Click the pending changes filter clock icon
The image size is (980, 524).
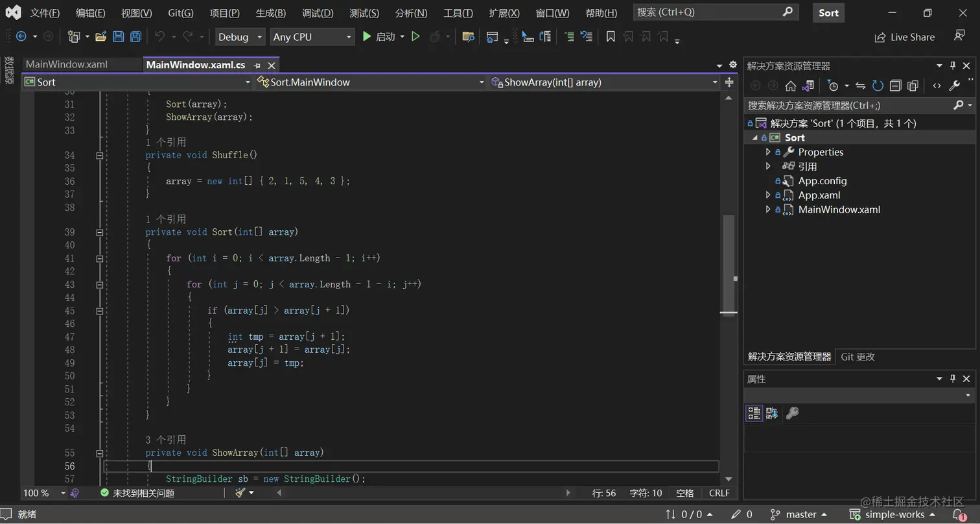point(833,86)
